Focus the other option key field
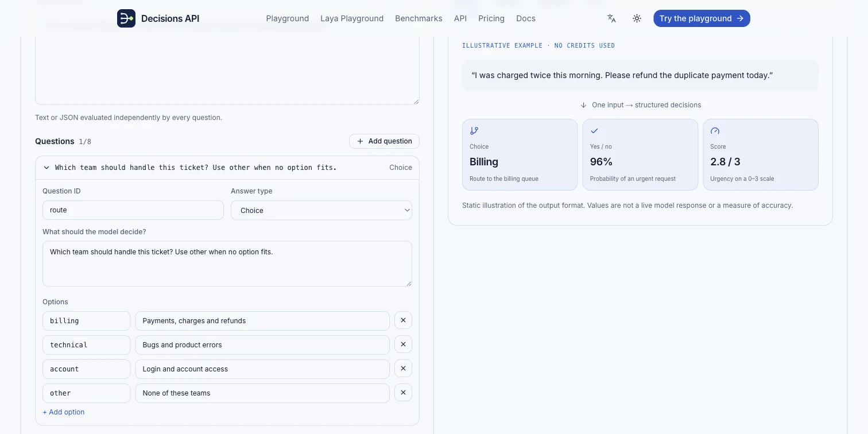Screen dimensions: 868x434 (87, 393)
